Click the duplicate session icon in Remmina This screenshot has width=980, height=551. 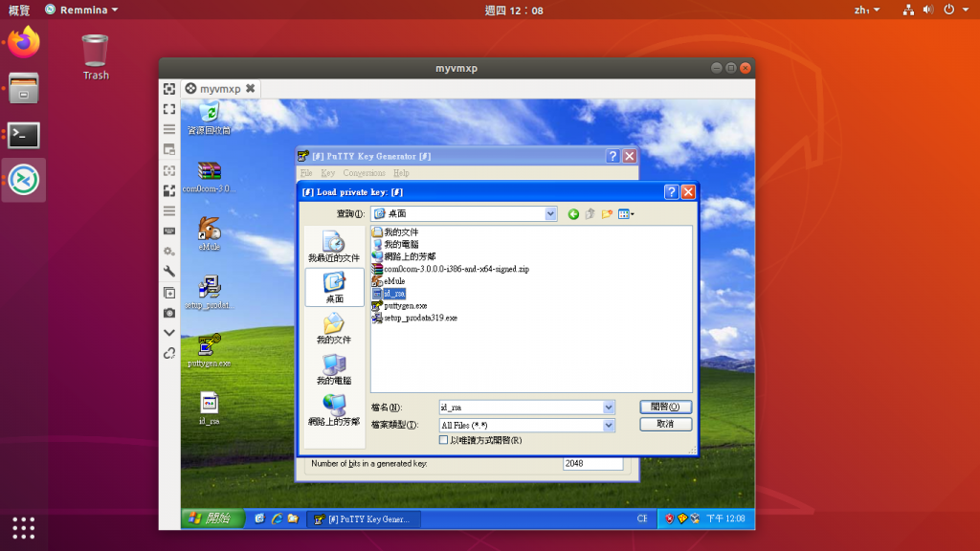click(x=169, y=293)
